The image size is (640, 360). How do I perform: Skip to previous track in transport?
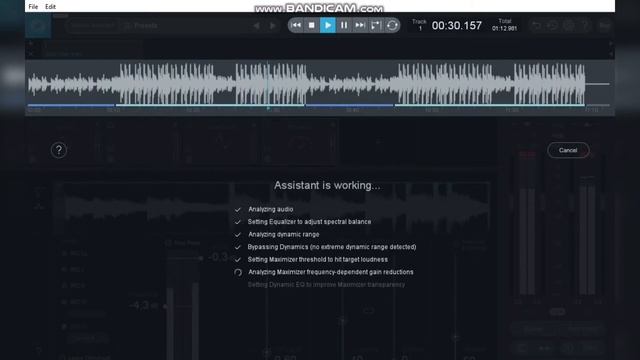click(x=296, y=25)
